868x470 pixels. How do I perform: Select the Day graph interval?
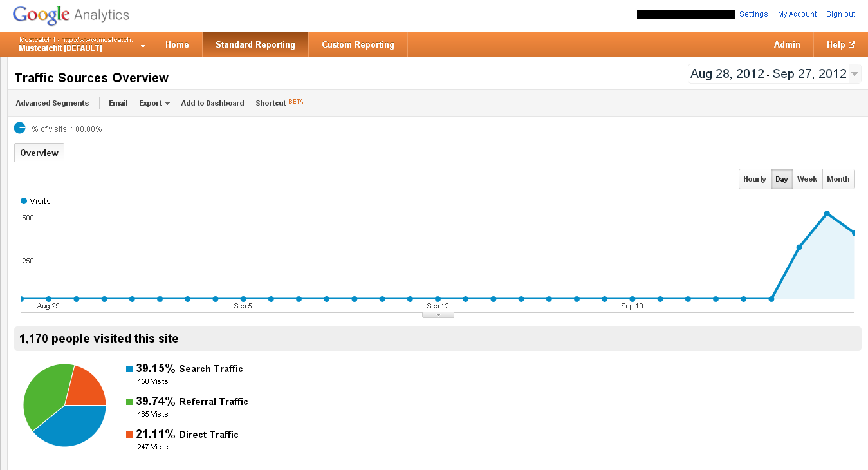pos(782,179)
